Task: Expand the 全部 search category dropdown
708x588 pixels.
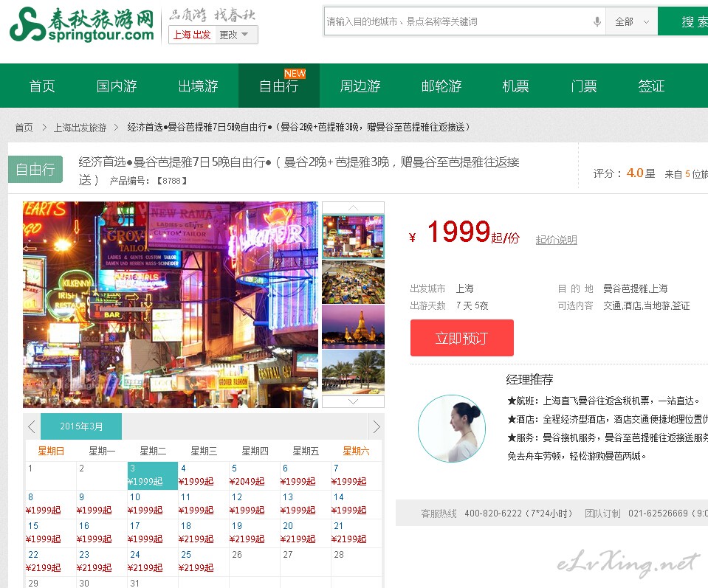Action: 631,22
